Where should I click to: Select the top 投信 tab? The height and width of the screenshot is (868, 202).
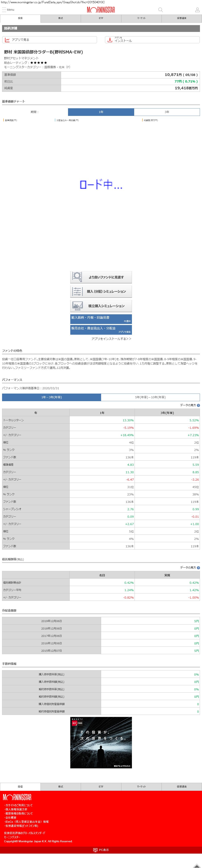(x=20, y=18)
